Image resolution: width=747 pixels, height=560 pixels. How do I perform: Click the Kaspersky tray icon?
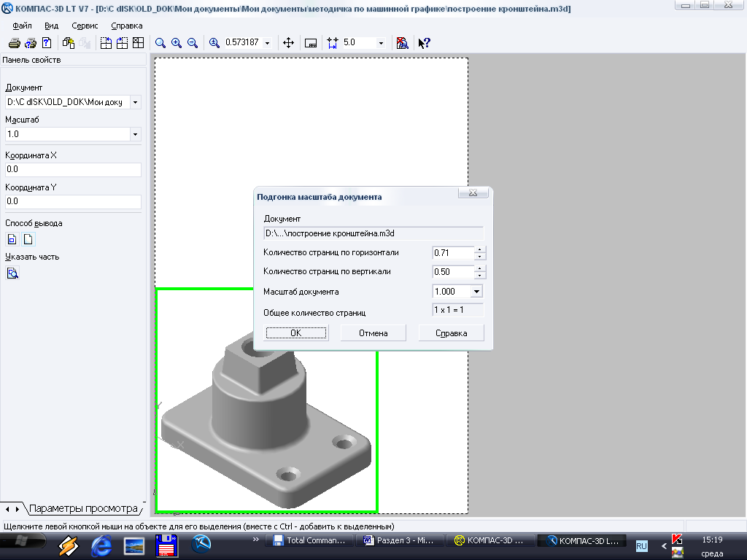pos(677,539)
